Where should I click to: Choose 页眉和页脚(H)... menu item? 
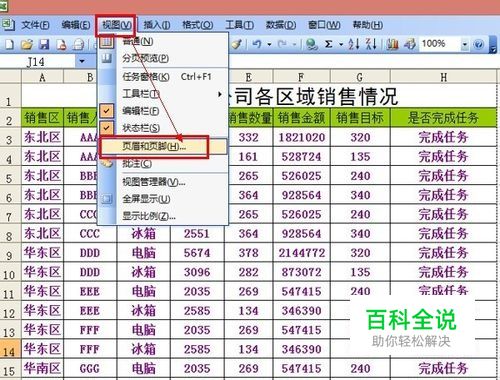(x=163, y=146)
